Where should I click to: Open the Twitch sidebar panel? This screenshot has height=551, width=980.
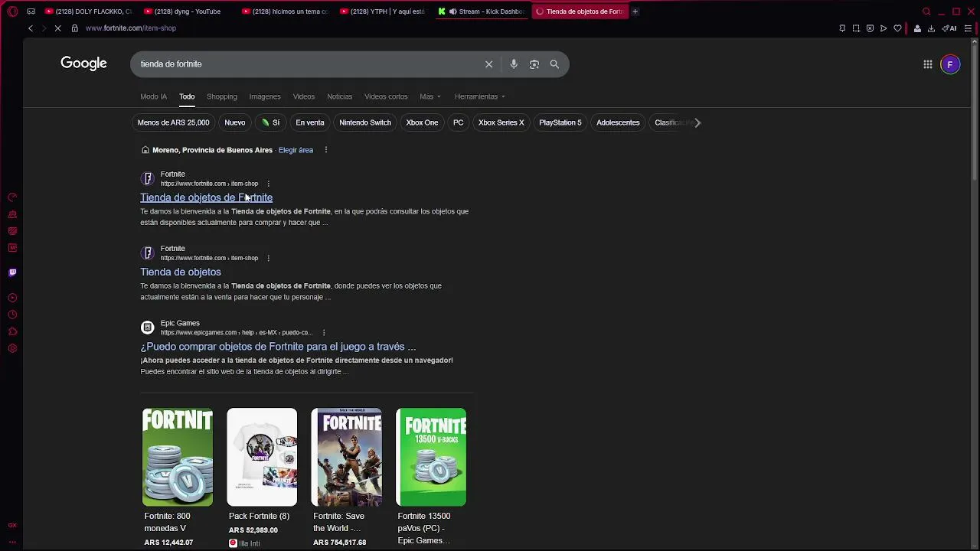click(x=12, y=272)
